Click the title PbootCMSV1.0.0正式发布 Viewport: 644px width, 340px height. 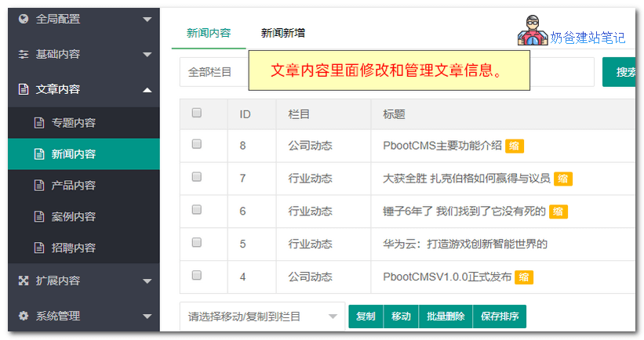447,277
